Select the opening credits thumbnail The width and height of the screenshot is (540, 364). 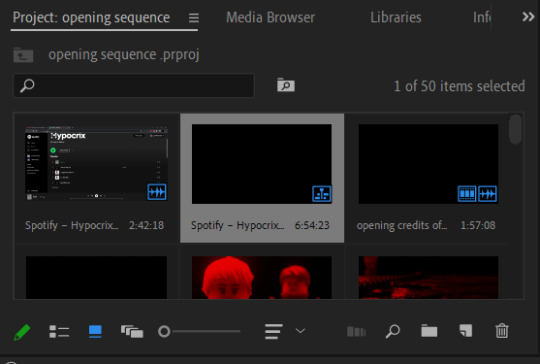click(428, 164)
